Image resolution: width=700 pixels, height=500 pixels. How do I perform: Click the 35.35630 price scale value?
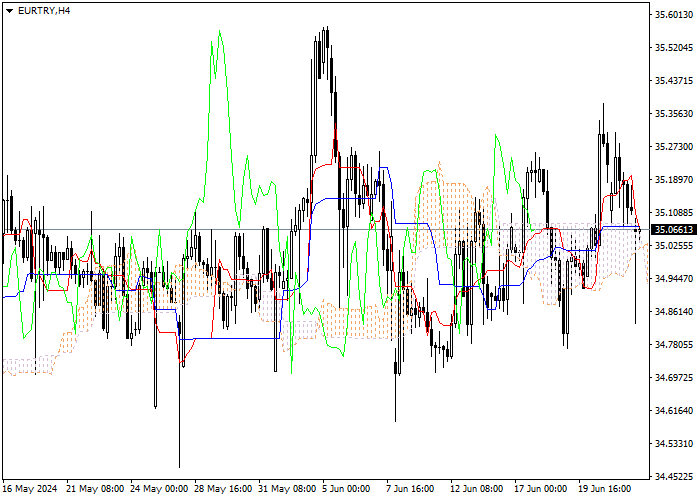(674, 114)
